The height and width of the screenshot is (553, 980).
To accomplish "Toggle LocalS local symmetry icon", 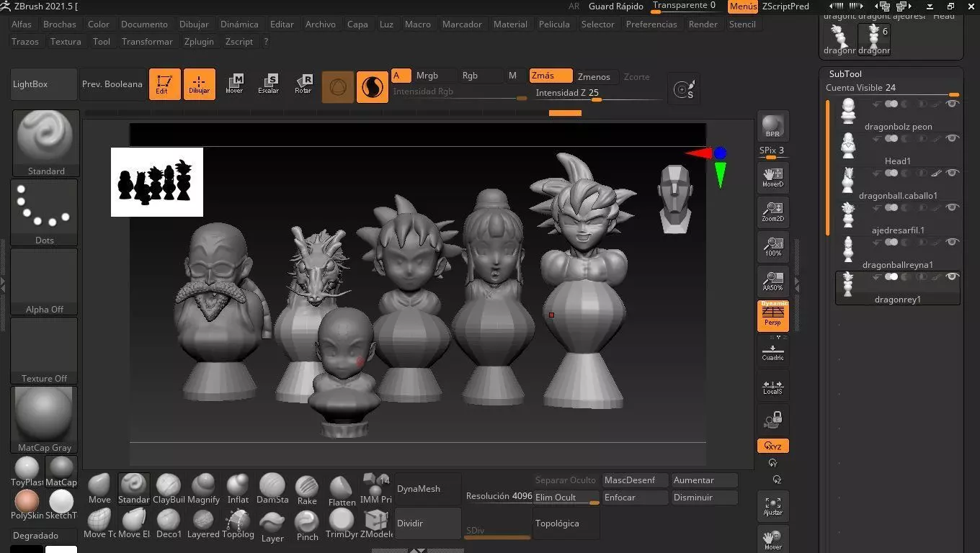I will coord(773,385).
